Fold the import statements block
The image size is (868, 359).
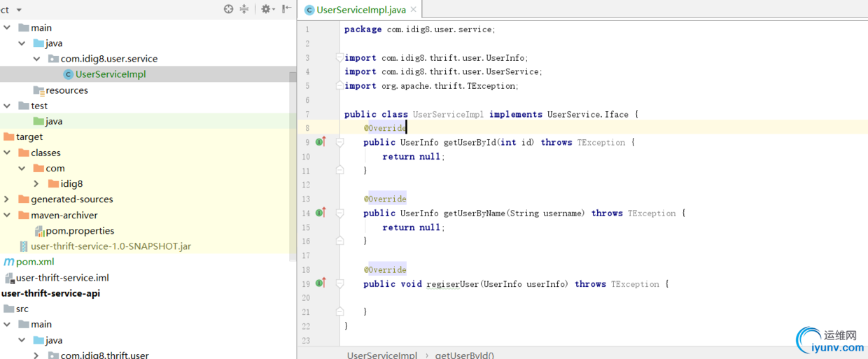pyautogui.click(x=339, y=57)
